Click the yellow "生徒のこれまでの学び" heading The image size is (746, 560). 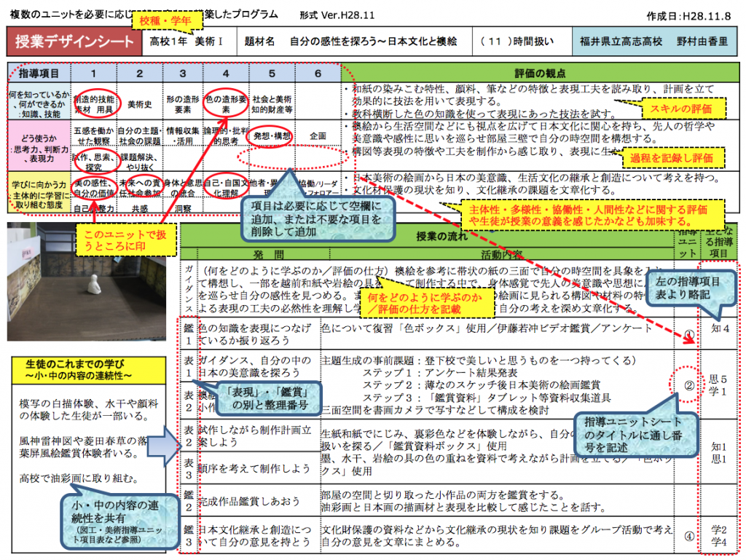89,370
